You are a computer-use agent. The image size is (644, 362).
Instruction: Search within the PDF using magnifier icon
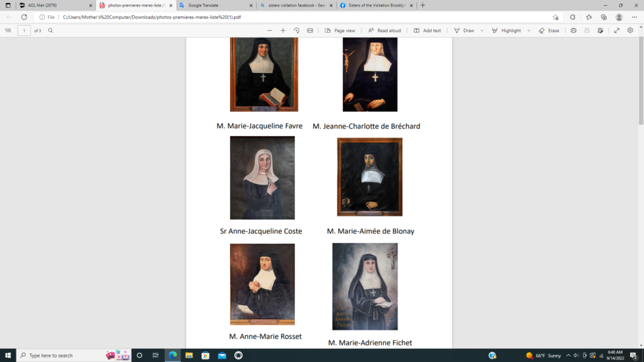pyautogui.click(x=51, y=31)
